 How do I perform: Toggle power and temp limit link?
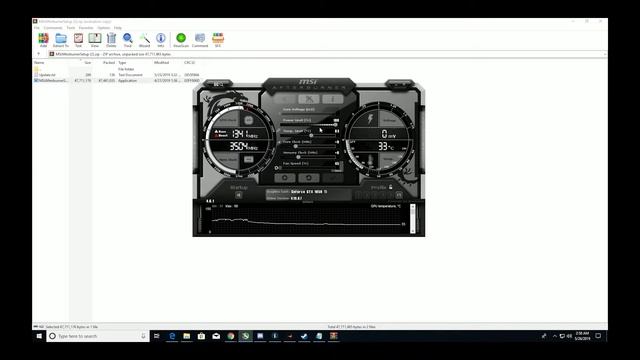tap(279, 131)
